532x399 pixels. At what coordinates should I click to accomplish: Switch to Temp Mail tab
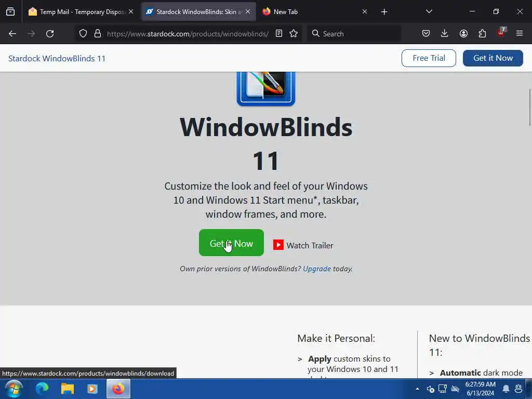(81, 12)
